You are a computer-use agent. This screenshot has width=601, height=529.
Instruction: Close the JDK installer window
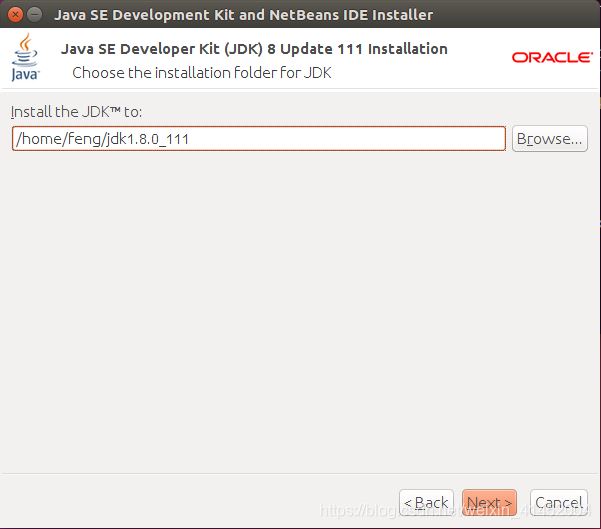[x=15, y=15]
